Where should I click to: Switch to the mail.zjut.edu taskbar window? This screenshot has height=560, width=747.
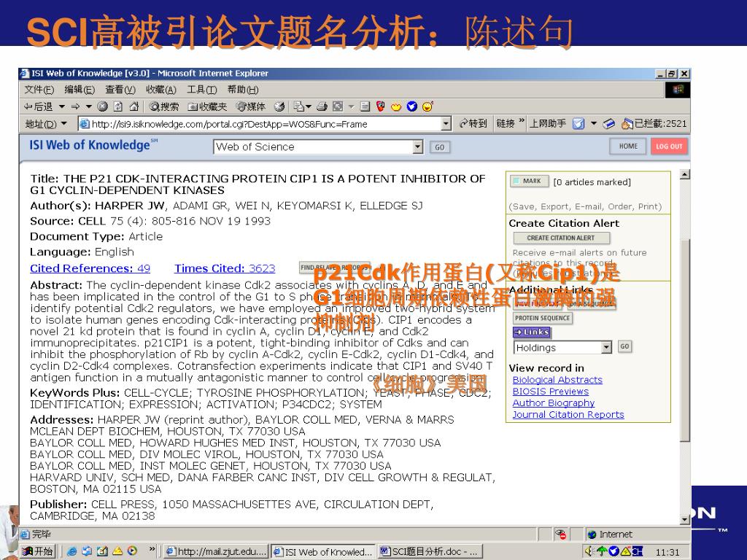(x=216, y=551)
